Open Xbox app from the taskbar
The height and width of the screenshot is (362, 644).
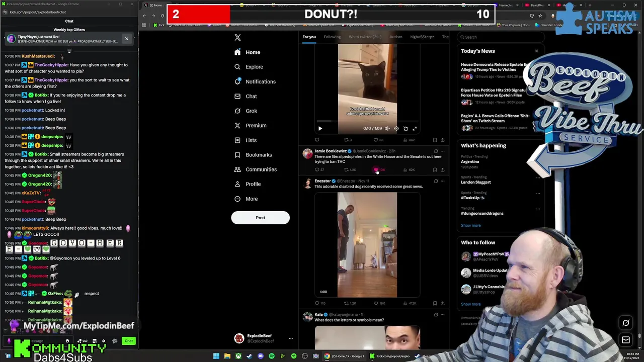[x=238, y=356]
